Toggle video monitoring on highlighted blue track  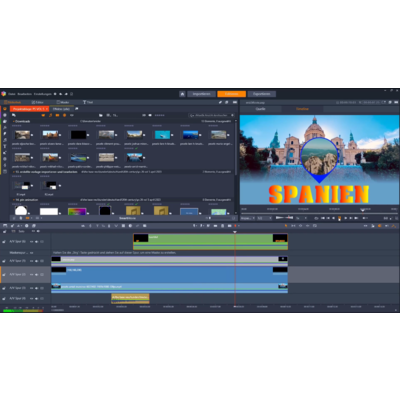32,274
